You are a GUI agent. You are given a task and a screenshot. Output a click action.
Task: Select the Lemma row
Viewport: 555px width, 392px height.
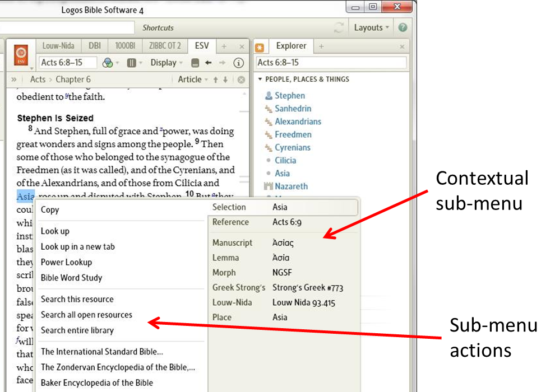click(x=283, y=258)
